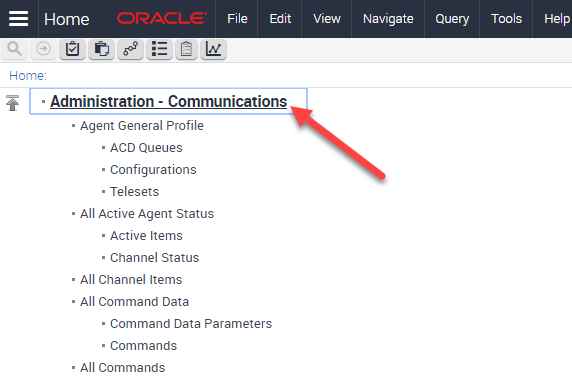The height and width of the screenshot is (376, 572).
Task: Click the Home title in header
Action: [x=67, y=19]
